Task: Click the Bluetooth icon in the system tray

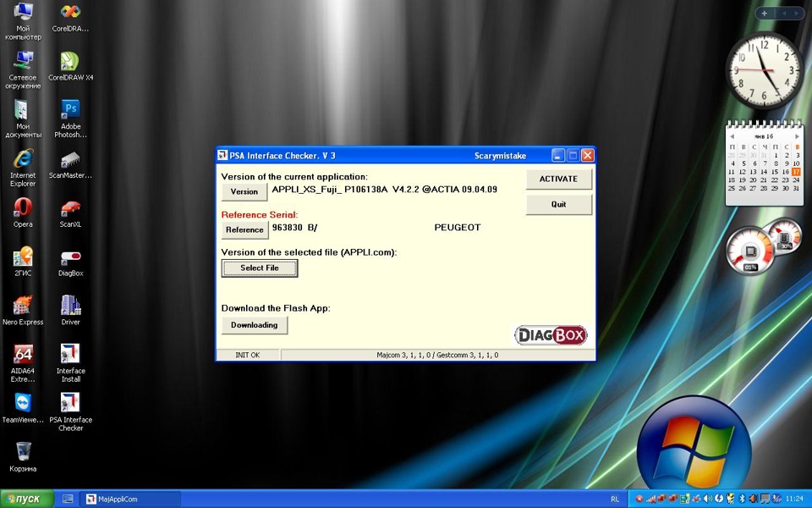Action: (742, 499)
